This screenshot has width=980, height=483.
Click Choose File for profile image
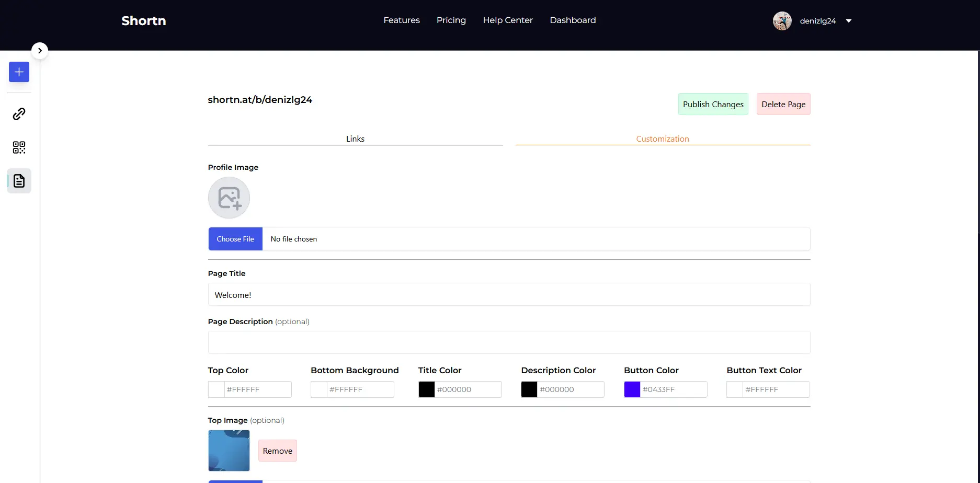235,239
